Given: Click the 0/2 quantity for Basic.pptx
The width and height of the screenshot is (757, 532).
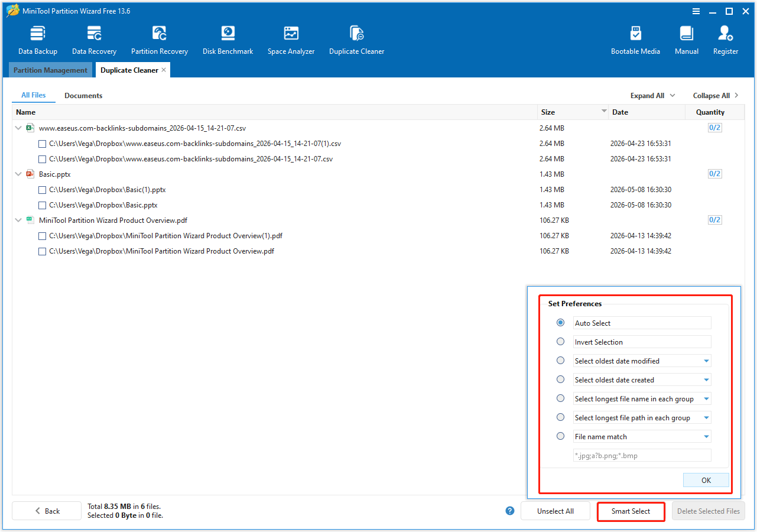Looking at the screenshot, I should click(714, 174).
